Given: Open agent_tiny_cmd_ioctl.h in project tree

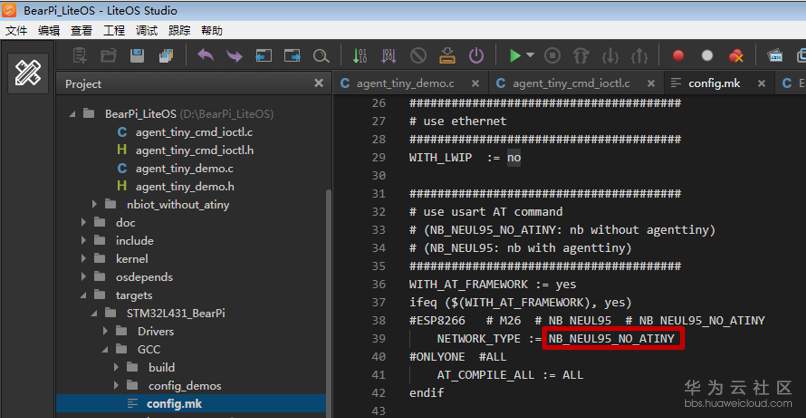Looking at the screenshot, I should (x=194, y=150).
